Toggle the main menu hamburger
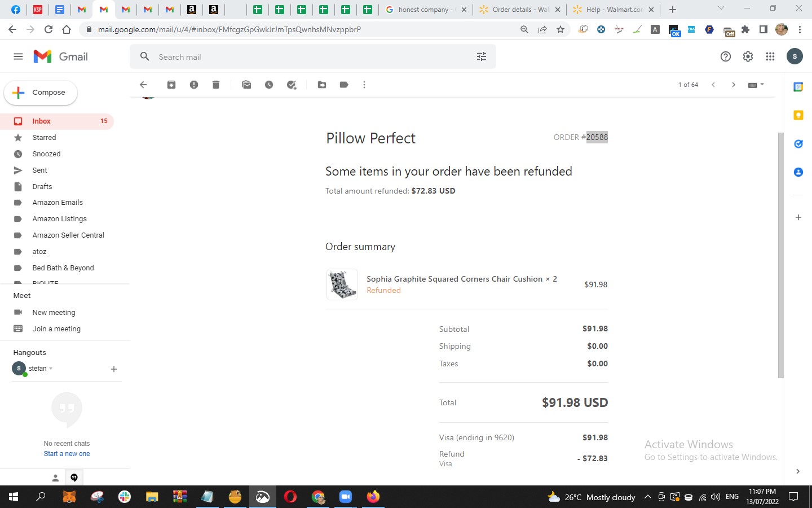This screenshot has height=508, width=812. pyautogui.click(x=18, y=56)
